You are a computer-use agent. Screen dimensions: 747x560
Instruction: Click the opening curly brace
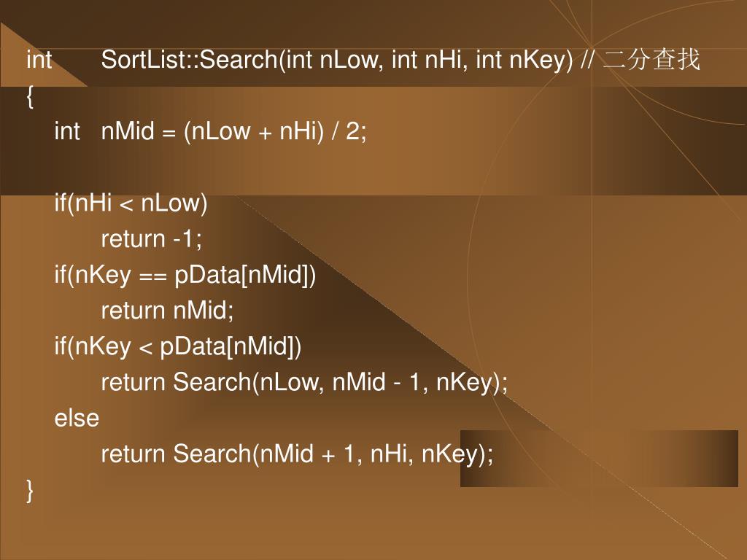30,97
